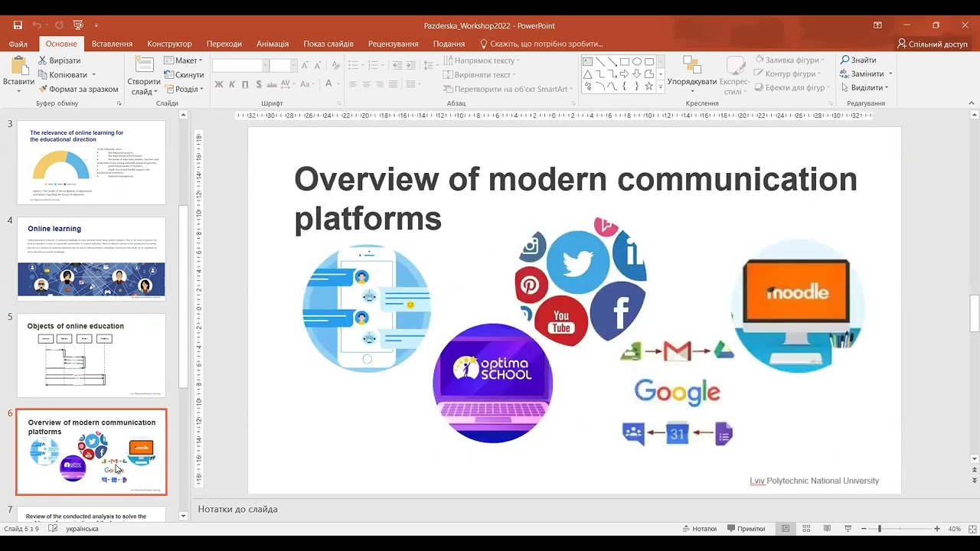Screen dimensions: 980x551
Task: Open the font size combo box
Action: click(283, 66)
